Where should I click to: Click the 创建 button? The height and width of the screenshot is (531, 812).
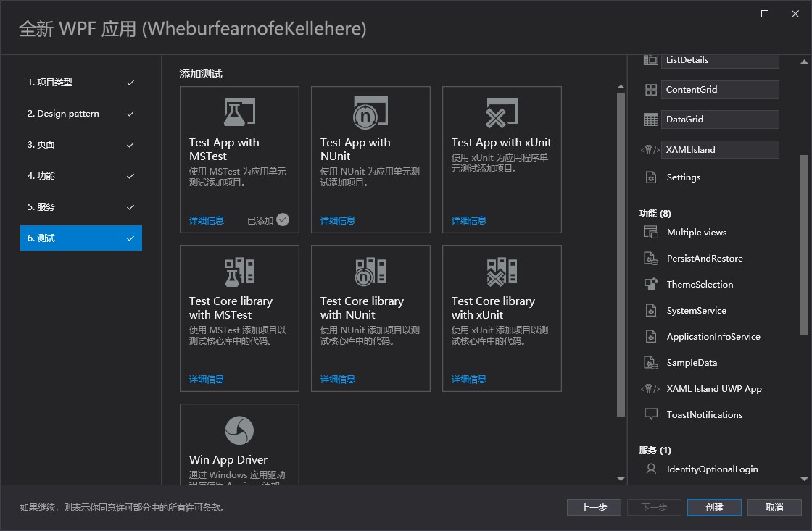click(714, 508)
